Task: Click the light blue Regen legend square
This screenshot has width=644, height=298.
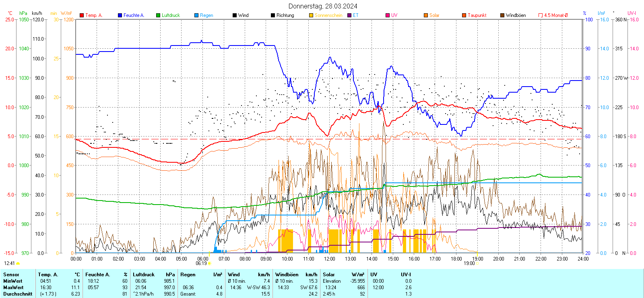Action: pos(196,15)
